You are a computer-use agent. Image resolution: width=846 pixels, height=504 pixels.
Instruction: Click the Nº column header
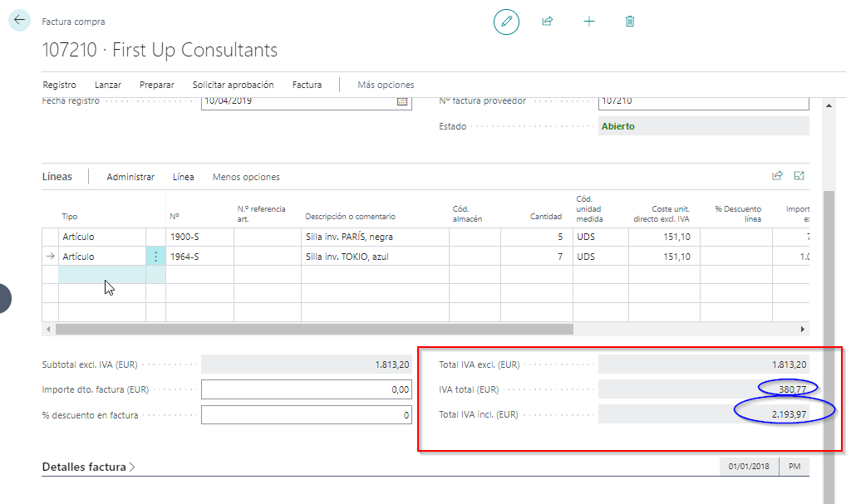tap(175, 216)
